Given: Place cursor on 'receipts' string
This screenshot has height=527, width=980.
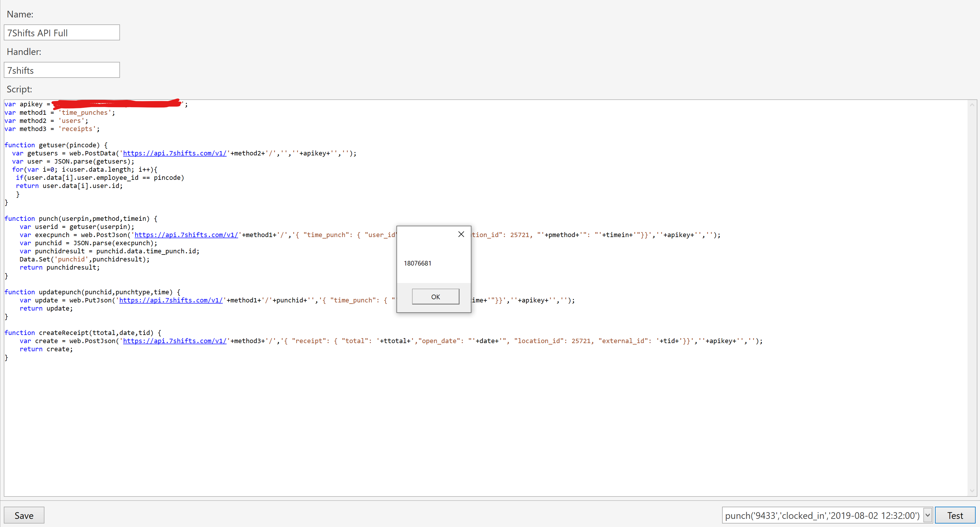Looking at the screenshot, I should coord(77,129).
